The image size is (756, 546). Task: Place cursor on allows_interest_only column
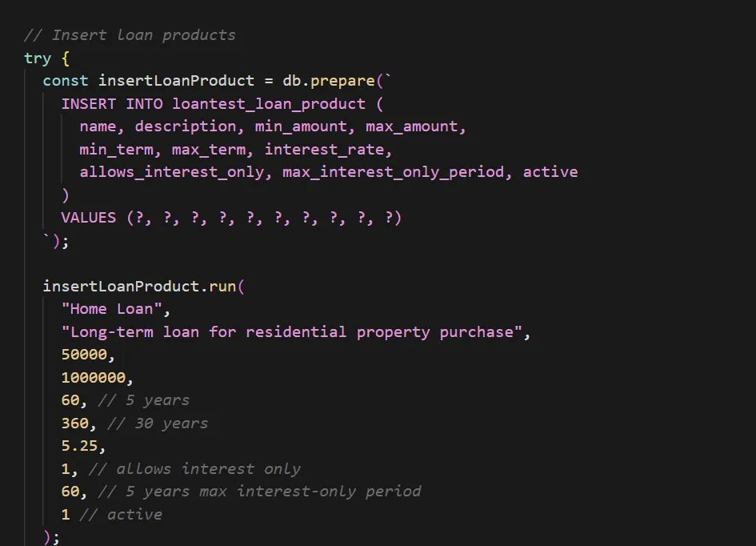coord(171,172)
